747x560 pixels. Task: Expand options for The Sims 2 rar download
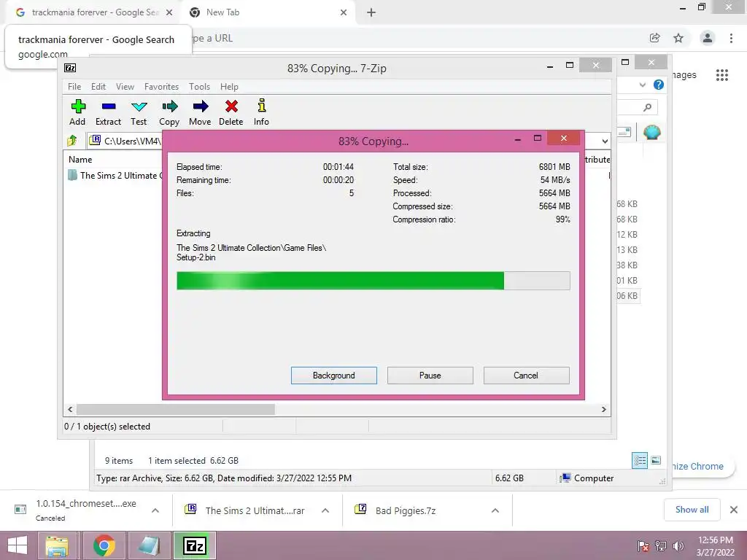click(325, 510)
